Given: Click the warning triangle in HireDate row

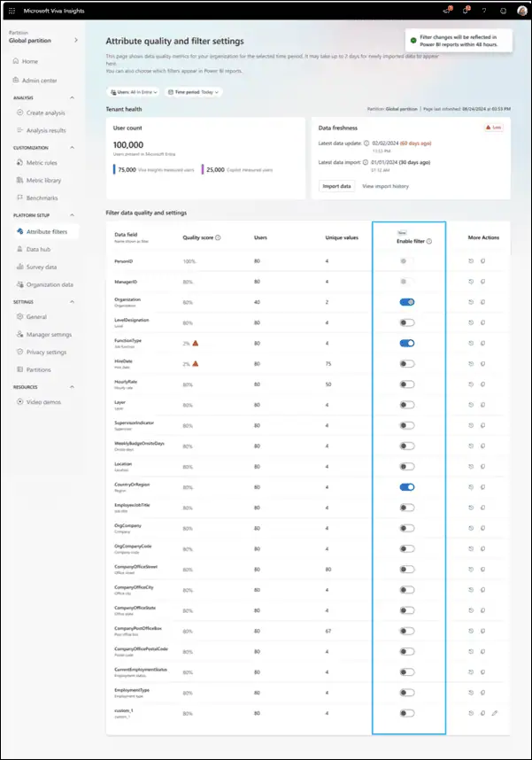Looking at the screenshot, I should (x=196, y=363).
